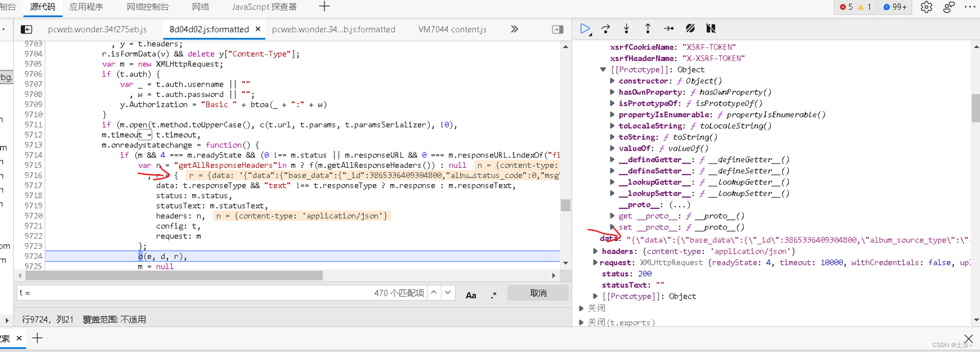Viewport: 980px width, 352px height.
Task: Expand the hasOwnProperty entry
Action: pos(612,92)
